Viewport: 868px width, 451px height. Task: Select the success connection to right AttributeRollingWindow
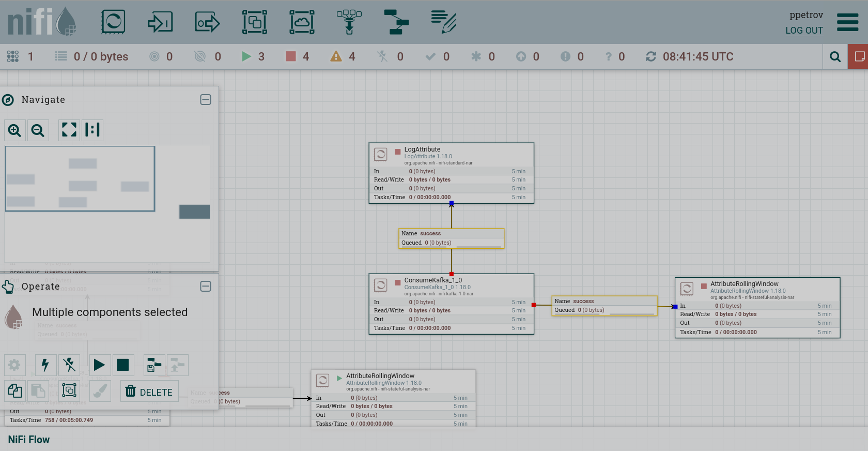click(605, 306)
